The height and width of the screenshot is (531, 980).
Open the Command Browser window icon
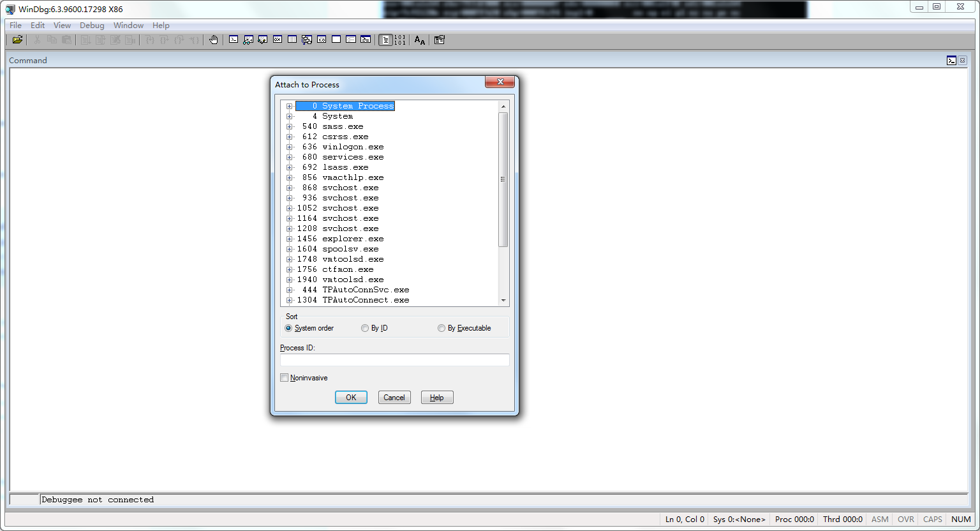tap(366, 40)
